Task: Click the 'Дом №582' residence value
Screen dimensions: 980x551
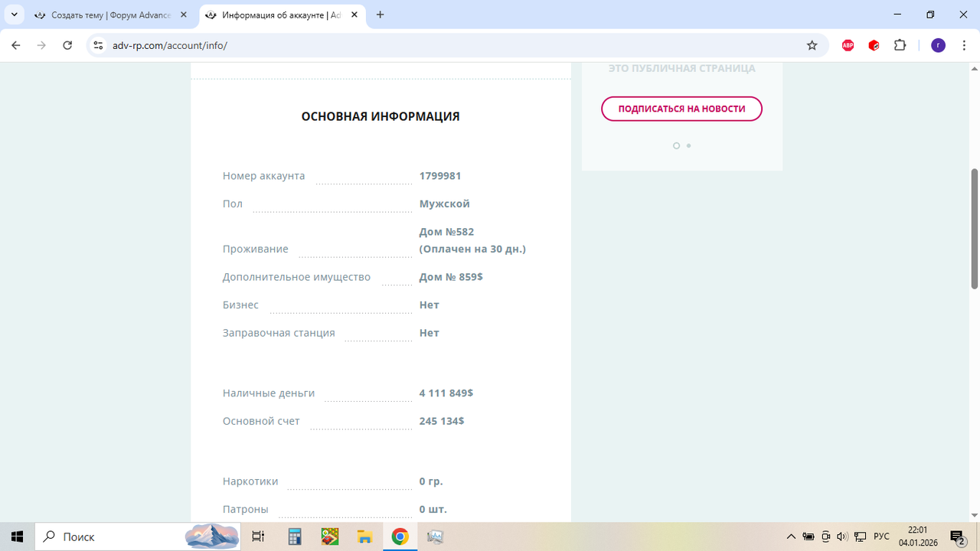Action: pyautogui.click(x=446, y=232)
